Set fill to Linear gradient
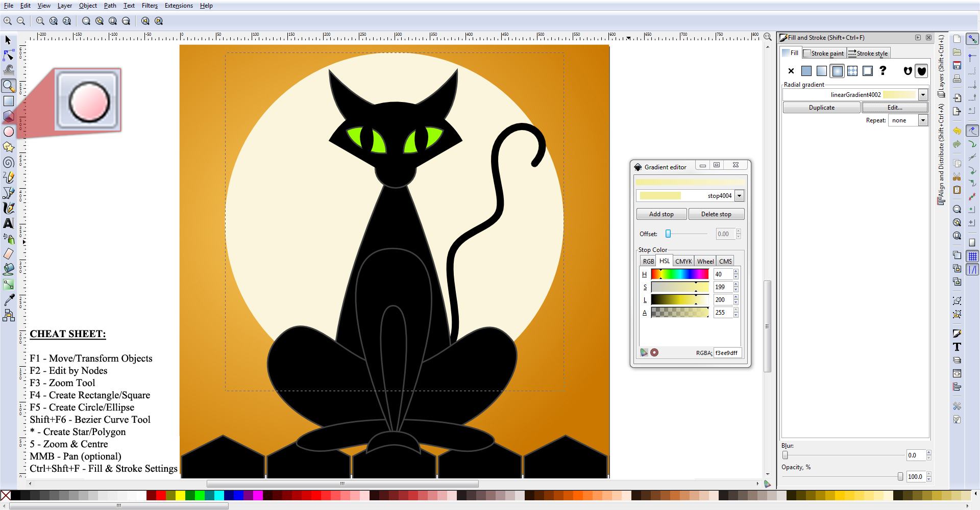The width and height of the screenshot is (980, 510). pyautogui.click(x=822, y=71)
